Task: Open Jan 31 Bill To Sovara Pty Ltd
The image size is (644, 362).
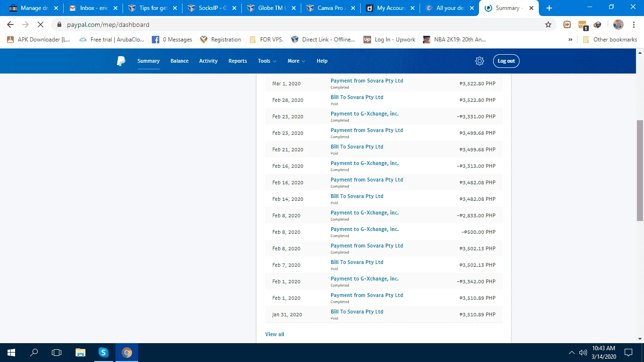Action: click(357, 312)
